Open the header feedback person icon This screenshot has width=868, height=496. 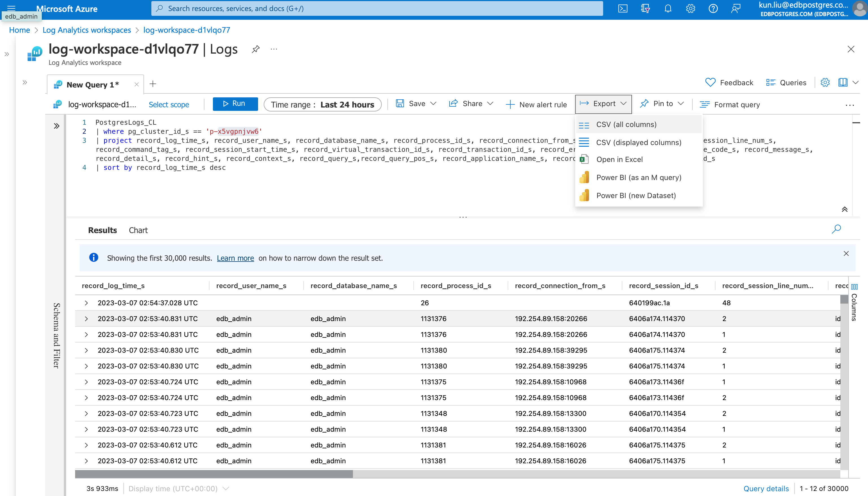pos(736,8)
